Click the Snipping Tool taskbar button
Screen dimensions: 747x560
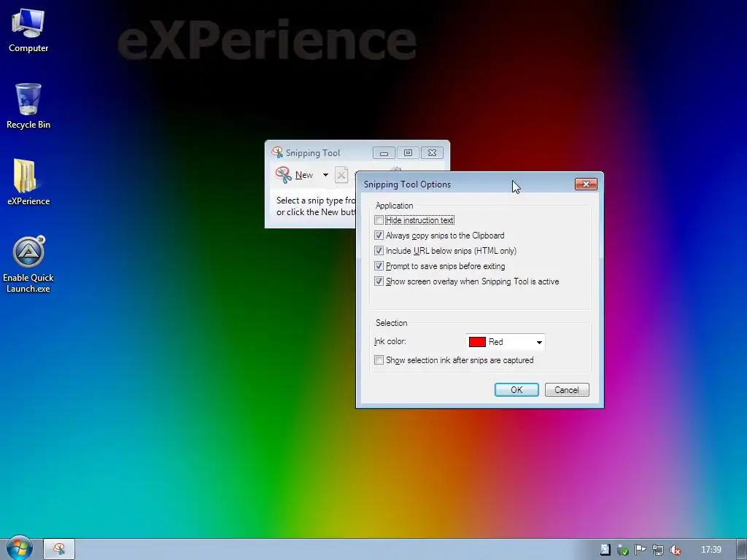pyautogui.click(x=59, y=549)
